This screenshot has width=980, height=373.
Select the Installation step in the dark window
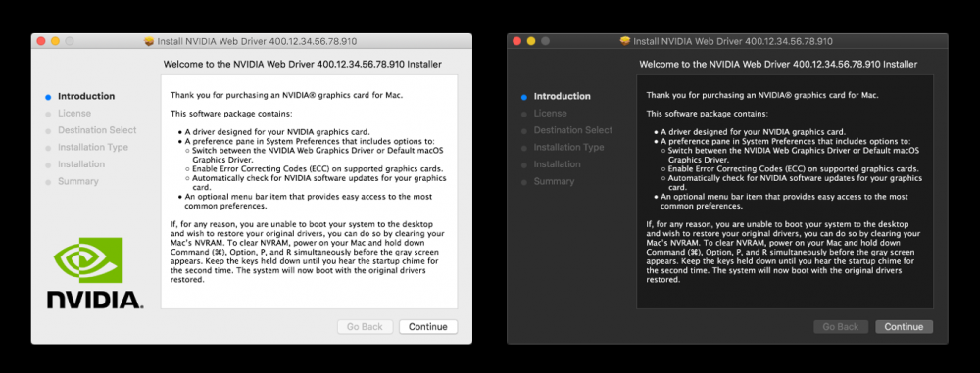pos(557,163)
